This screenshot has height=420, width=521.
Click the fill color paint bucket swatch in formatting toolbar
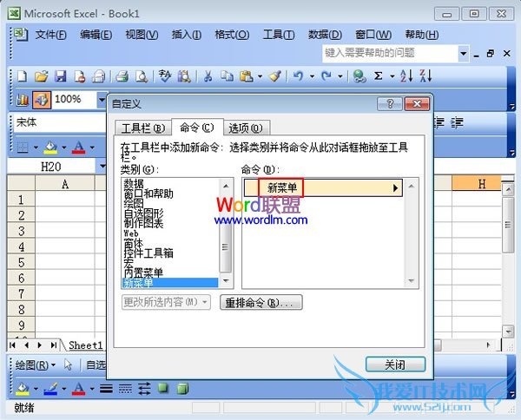pyautogui.click(x=50, y=147)
